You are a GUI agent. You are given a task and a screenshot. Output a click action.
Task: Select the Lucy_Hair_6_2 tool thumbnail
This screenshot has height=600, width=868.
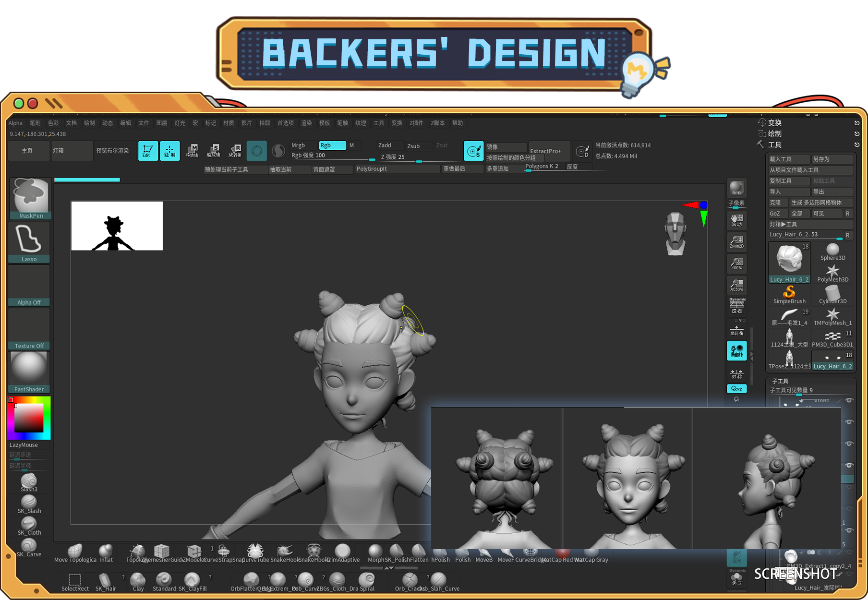(789, 263)
